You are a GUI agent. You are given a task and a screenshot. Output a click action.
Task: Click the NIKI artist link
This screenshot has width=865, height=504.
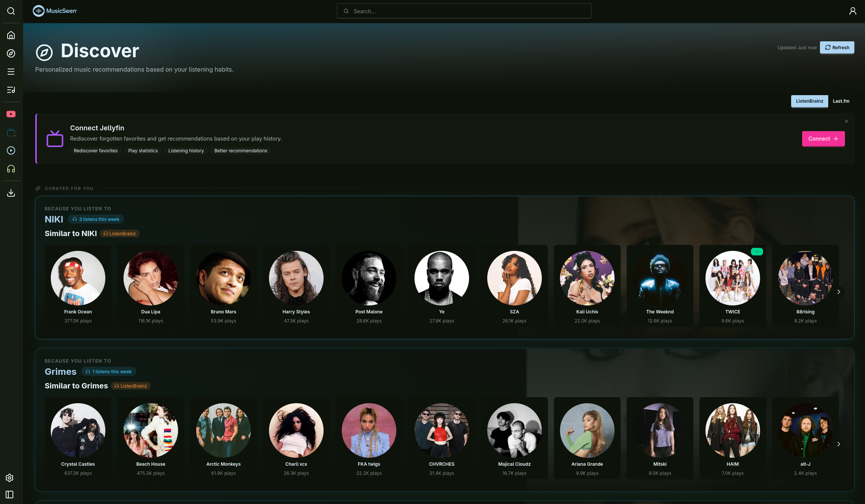coord(54,219)
